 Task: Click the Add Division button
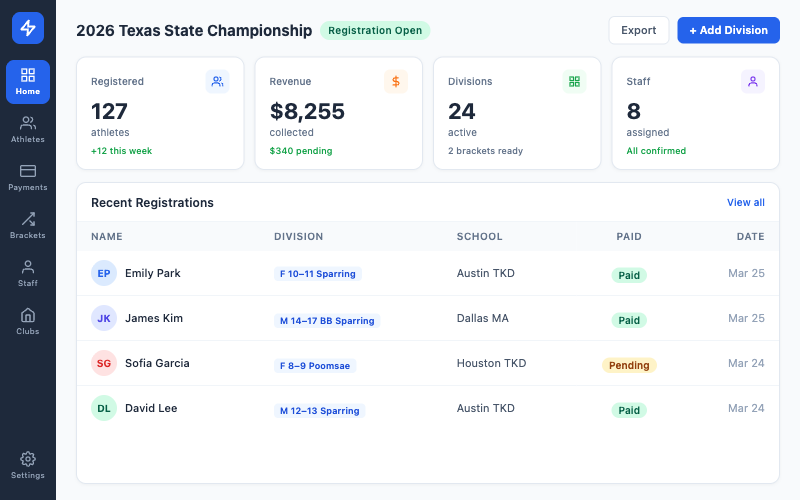(x=729, y=30)
